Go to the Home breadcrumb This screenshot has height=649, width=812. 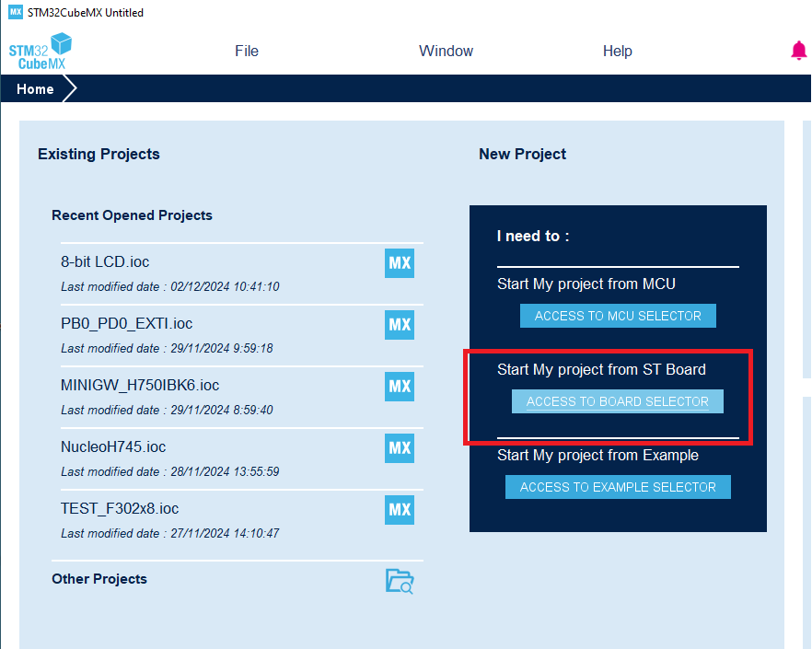click(x=35, y=89)
